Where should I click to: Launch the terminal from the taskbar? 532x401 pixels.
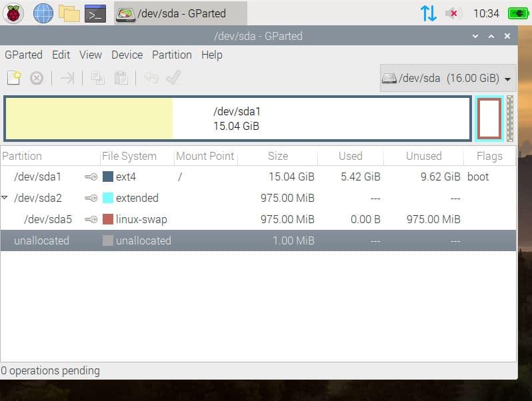coord(95,13)
